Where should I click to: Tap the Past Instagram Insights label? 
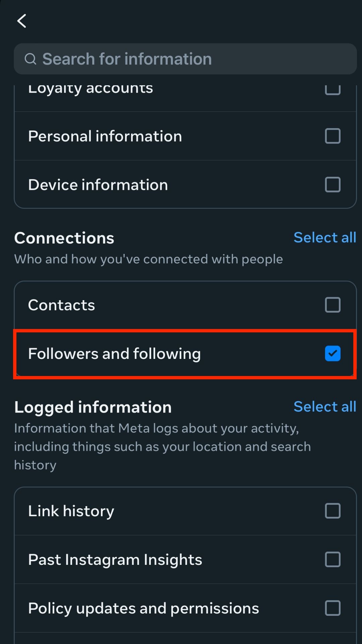pyautogui.click(x=115, y=559)
